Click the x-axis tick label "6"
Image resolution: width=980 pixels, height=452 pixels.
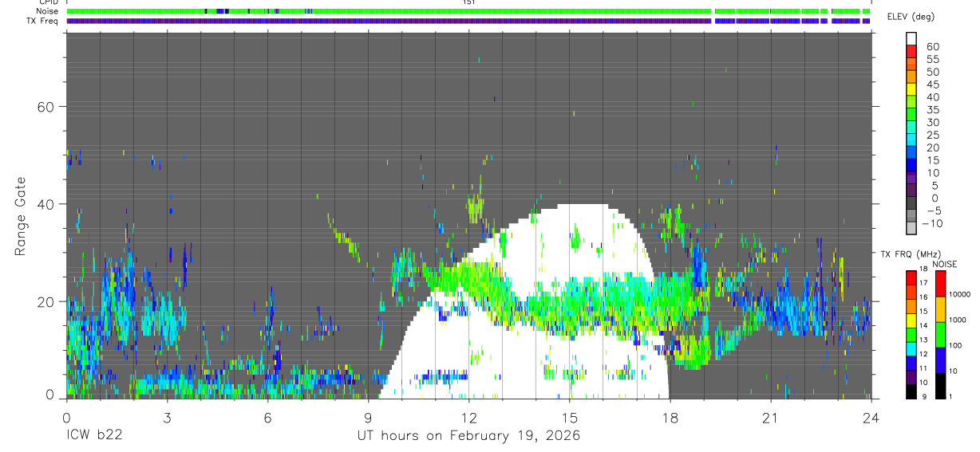(267, 417)
